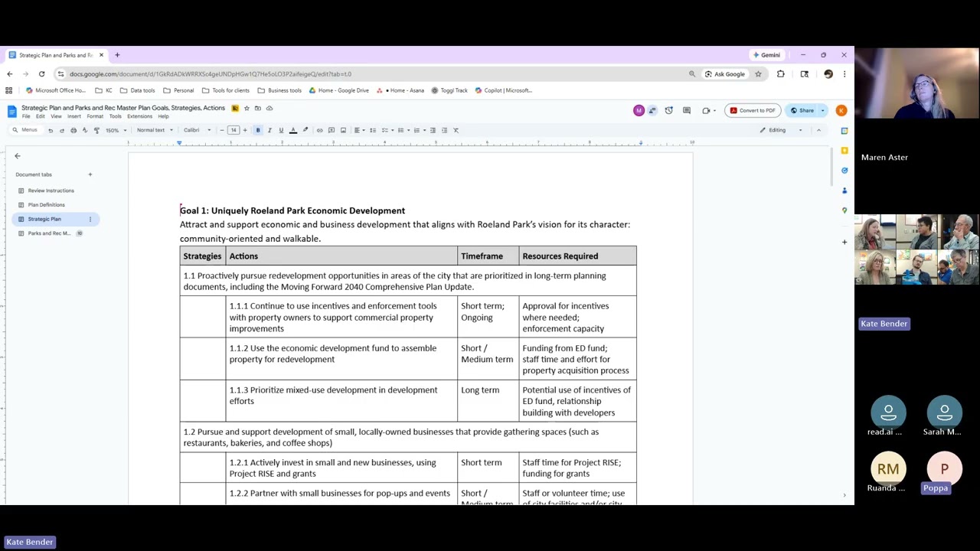Open the Tools menu

click(115, 116)
